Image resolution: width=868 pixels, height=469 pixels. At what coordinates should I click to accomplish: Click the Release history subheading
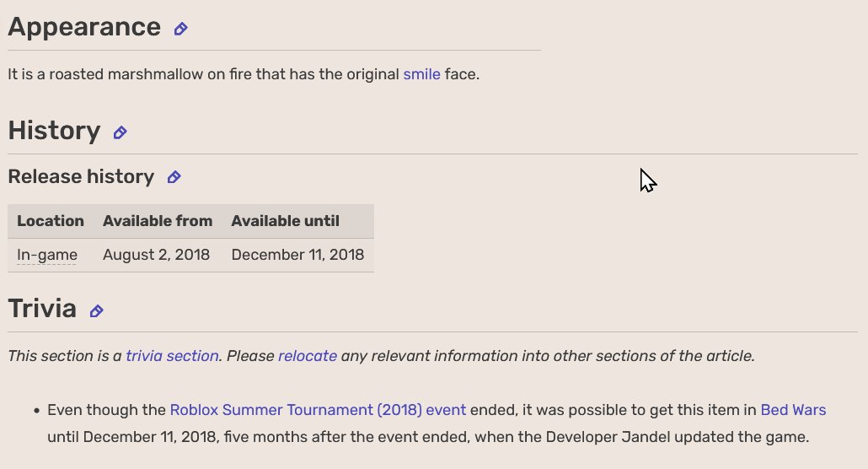click(81, 177)
